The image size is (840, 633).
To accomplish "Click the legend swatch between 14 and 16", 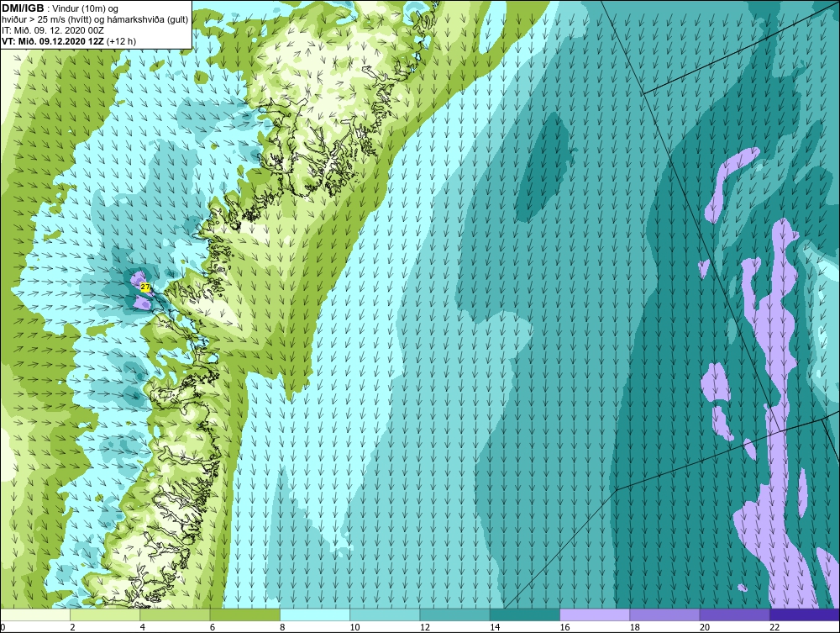I will click(524, 615).
